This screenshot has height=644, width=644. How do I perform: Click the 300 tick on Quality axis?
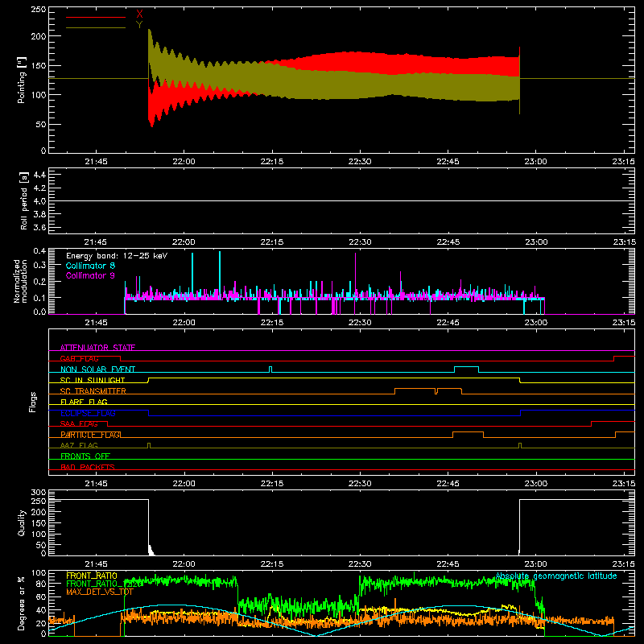pos(39,493)
